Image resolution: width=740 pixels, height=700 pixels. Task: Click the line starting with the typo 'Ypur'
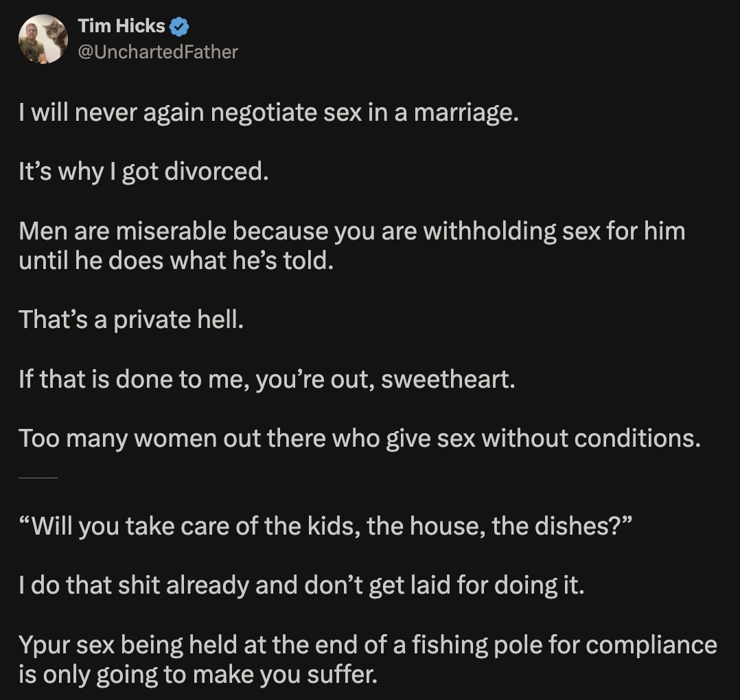pyautogui.click(x=367, y=645)
